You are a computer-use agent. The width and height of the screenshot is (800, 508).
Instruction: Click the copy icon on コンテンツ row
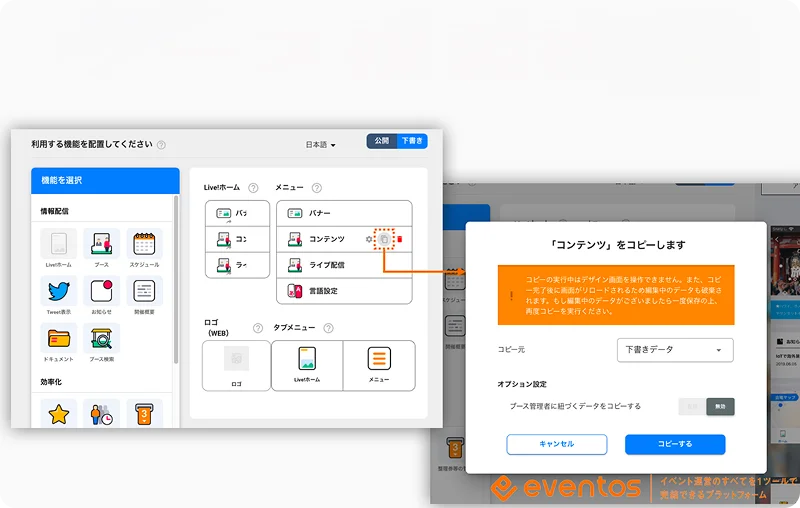click(385, 239)
